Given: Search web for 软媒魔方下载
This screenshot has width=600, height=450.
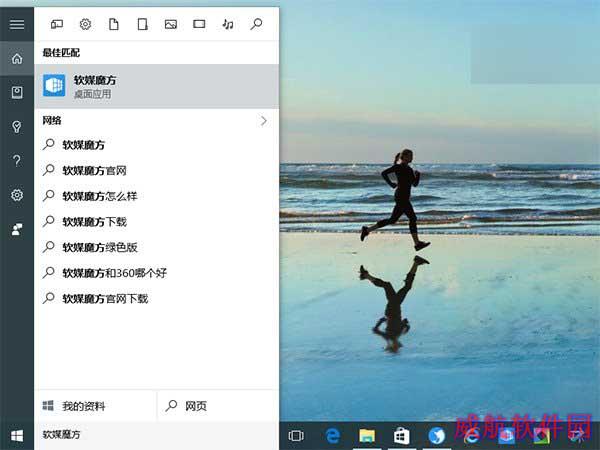Looking at the screenshot, I should point(157,222).
